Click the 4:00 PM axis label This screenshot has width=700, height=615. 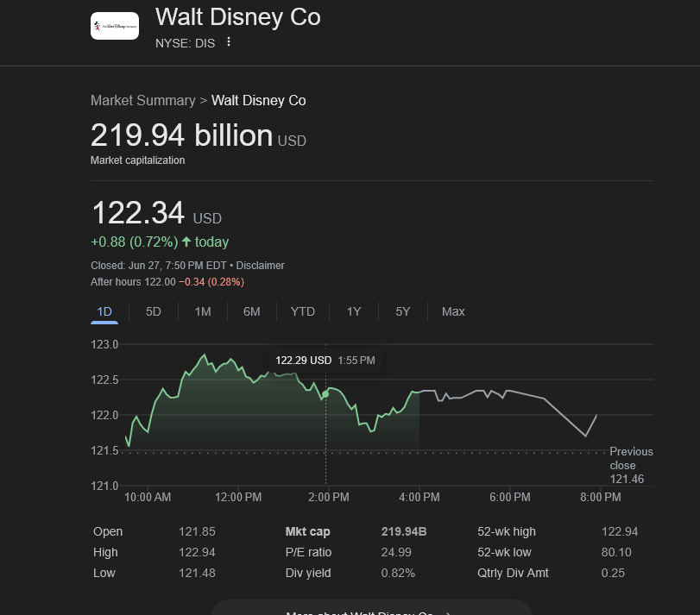pos(419,497)
